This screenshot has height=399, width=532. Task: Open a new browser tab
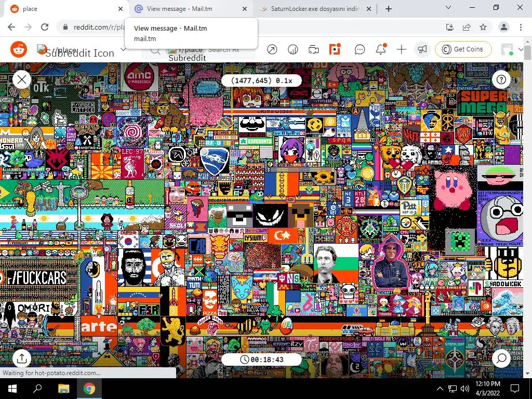point(389,9)
